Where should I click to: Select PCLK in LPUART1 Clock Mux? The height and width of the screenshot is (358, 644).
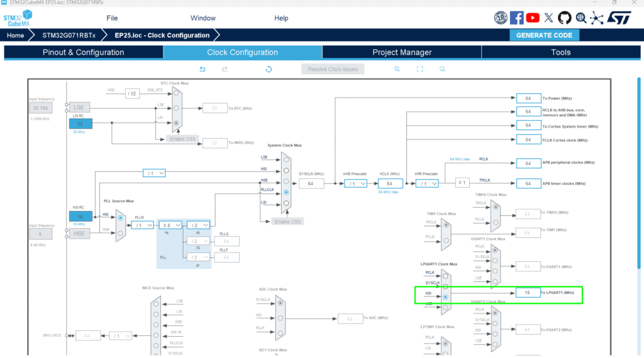446,274
